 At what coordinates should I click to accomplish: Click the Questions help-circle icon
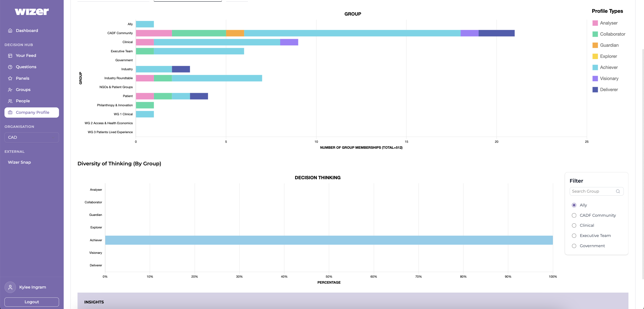pyautogui.click(x=10, y=67)
